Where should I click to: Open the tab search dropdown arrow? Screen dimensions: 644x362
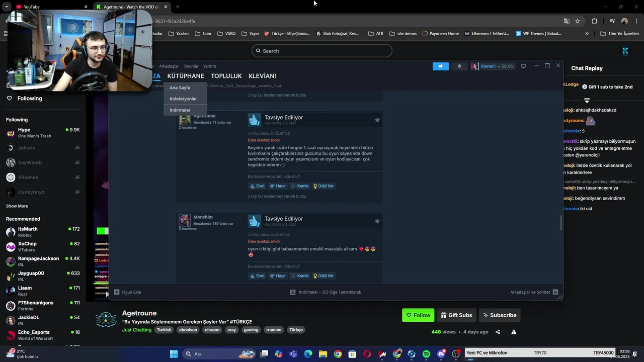(x=6, y=7)
